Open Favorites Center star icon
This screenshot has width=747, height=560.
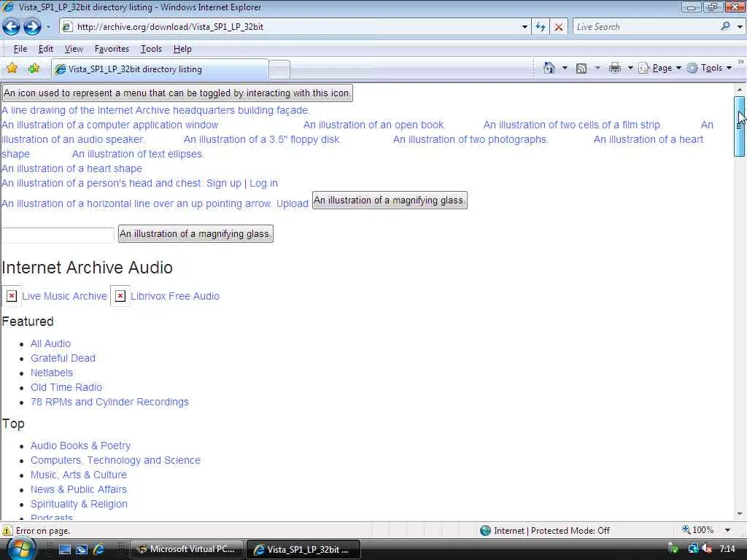12,68
